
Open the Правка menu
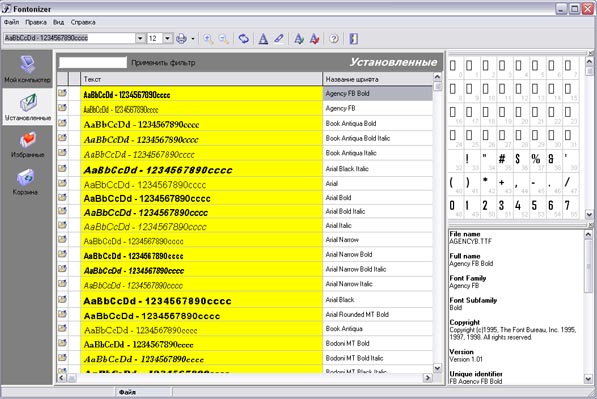(36, 22)
